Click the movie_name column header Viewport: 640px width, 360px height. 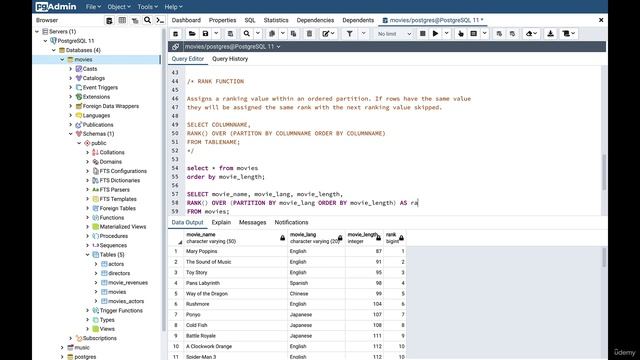(235, 238)
